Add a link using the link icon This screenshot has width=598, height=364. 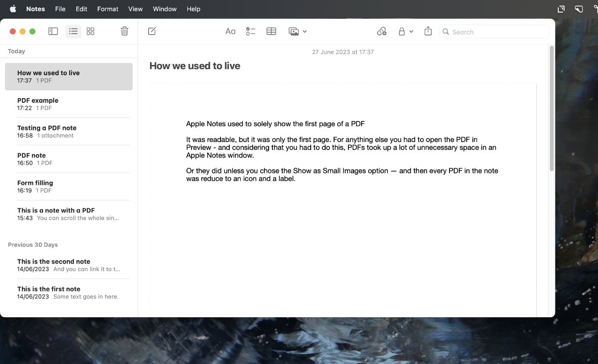(382, 31)
